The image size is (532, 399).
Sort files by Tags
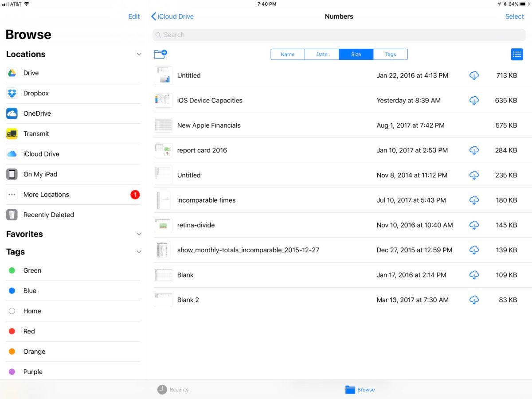point(391,55)
